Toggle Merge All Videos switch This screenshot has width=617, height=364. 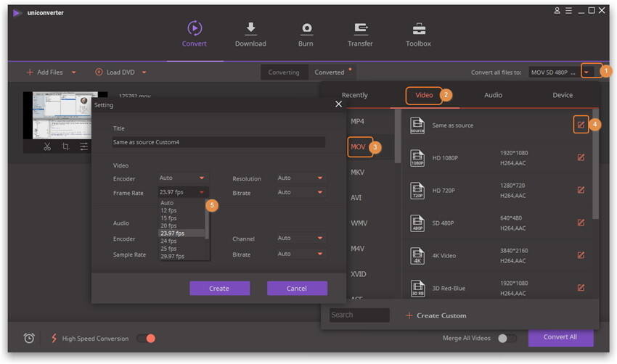(507, 339)
